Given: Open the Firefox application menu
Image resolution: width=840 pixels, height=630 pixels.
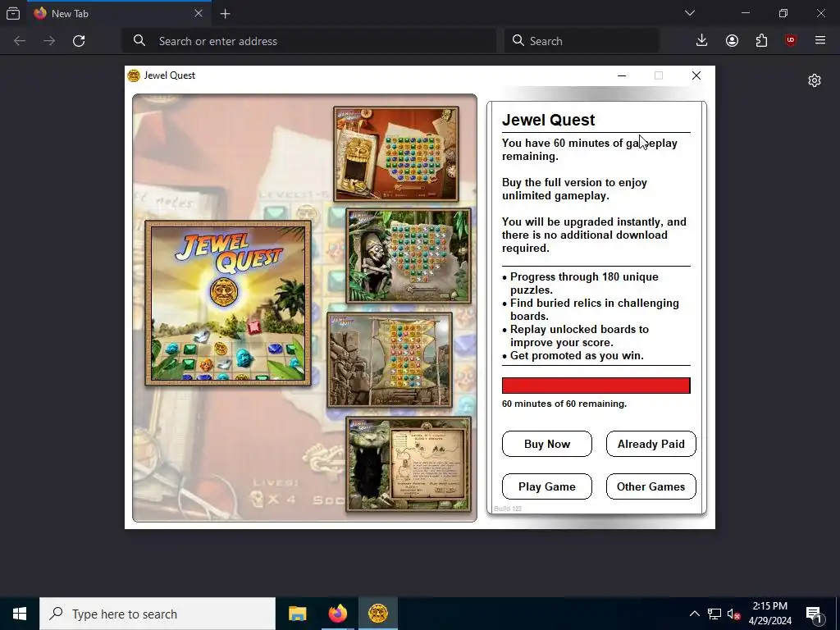Looking at the screenshot, I should [820, 41].
